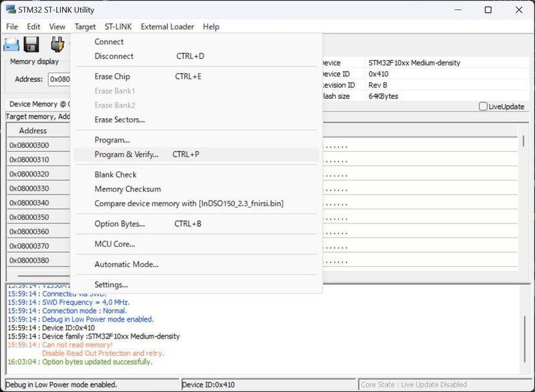Click the 'Memory display' group label

(x=34, y=62)
